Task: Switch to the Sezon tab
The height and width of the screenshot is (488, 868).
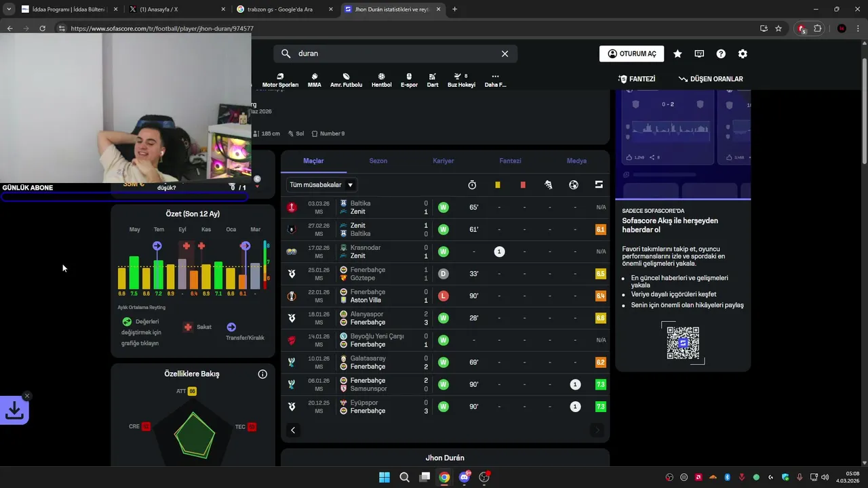Action: [378, 161]
